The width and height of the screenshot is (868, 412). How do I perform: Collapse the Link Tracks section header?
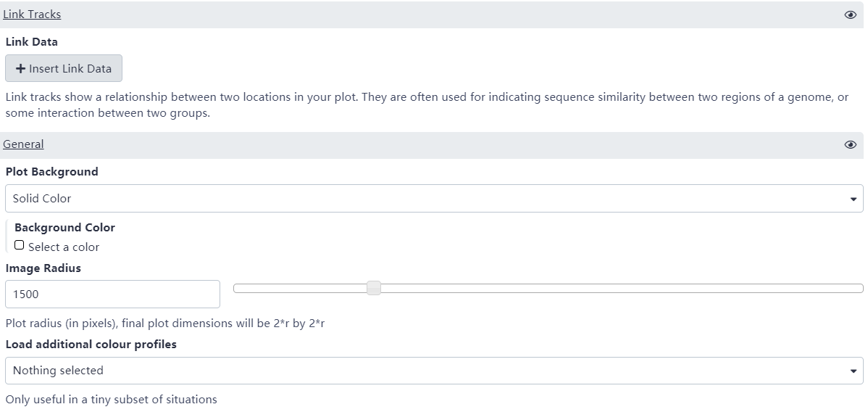click(32, 15)
